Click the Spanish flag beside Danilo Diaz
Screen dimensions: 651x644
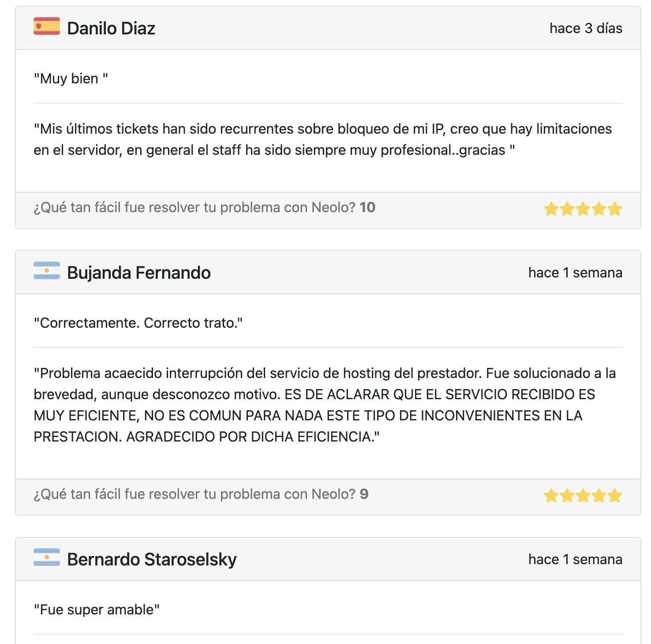[47, 26]
